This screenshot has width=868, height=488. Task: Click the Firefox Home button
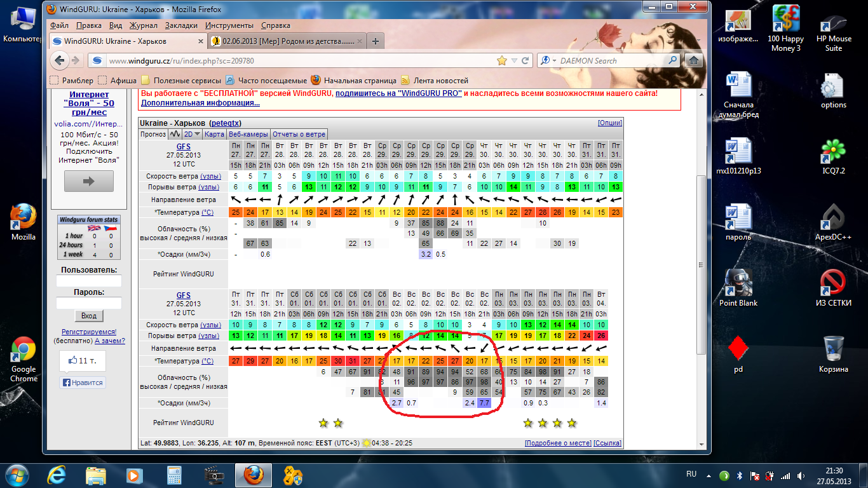(694, 60)
